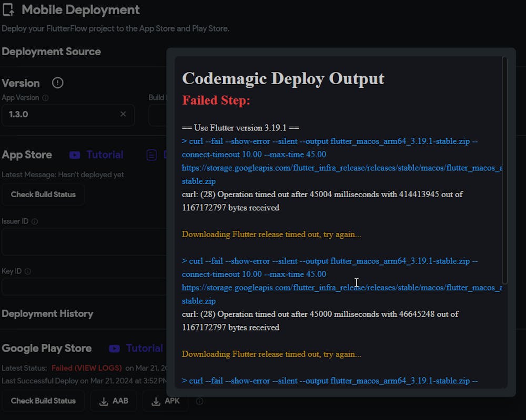Click the info icon after APK button
526x420 pixels.
(x=199, y=401)
